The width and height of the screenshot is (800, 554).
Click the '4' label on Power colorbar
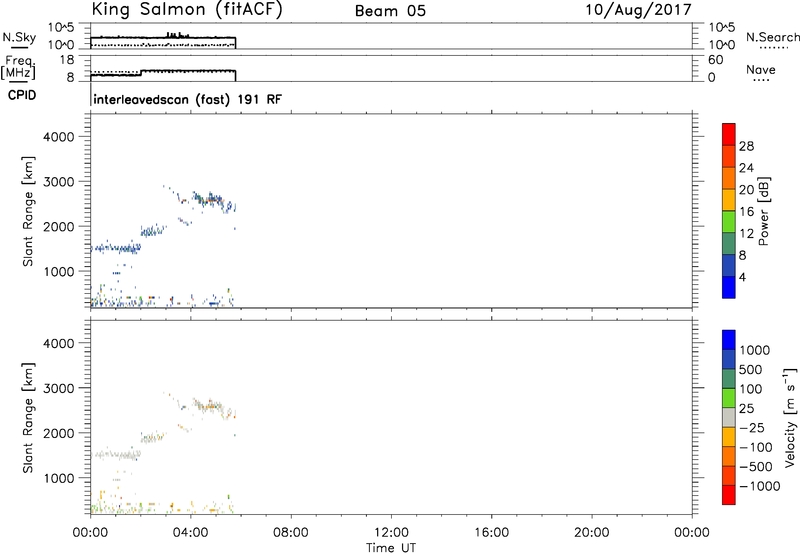coord(742,277)
